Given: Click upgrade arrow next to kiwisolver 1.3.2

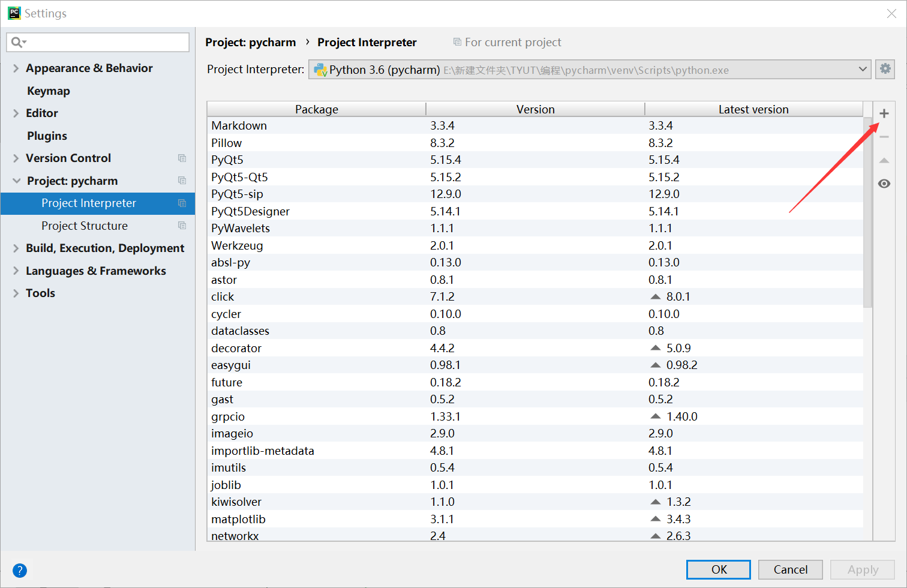Looking at the screenshot, I should pos(655,502).
